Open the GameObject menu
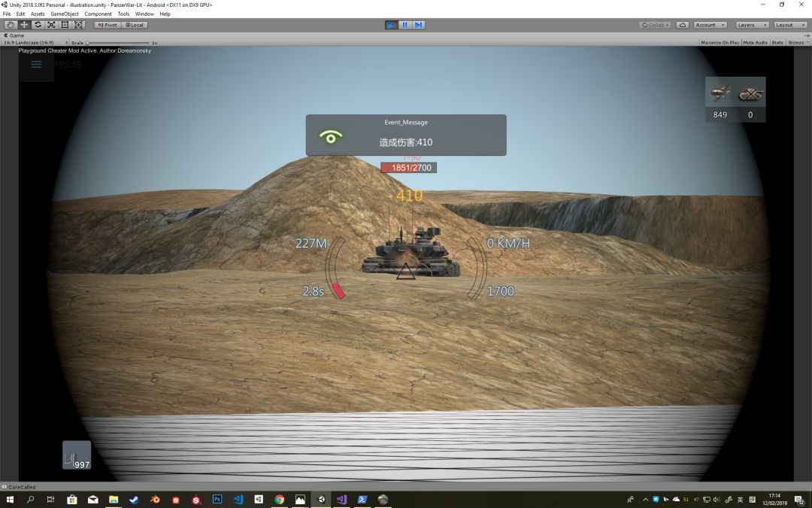 click(x=65, y=14)
